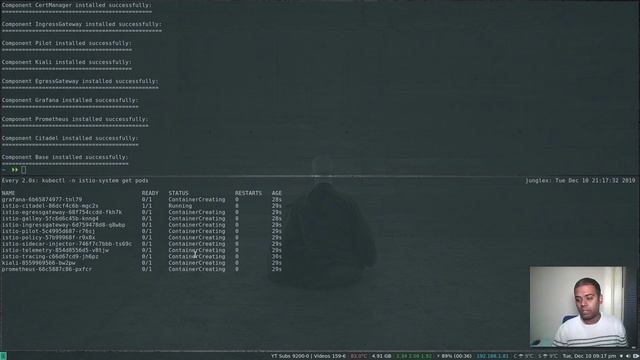
Task: Click the Running status of istio-citadel
Action: (x=180, y=206)
